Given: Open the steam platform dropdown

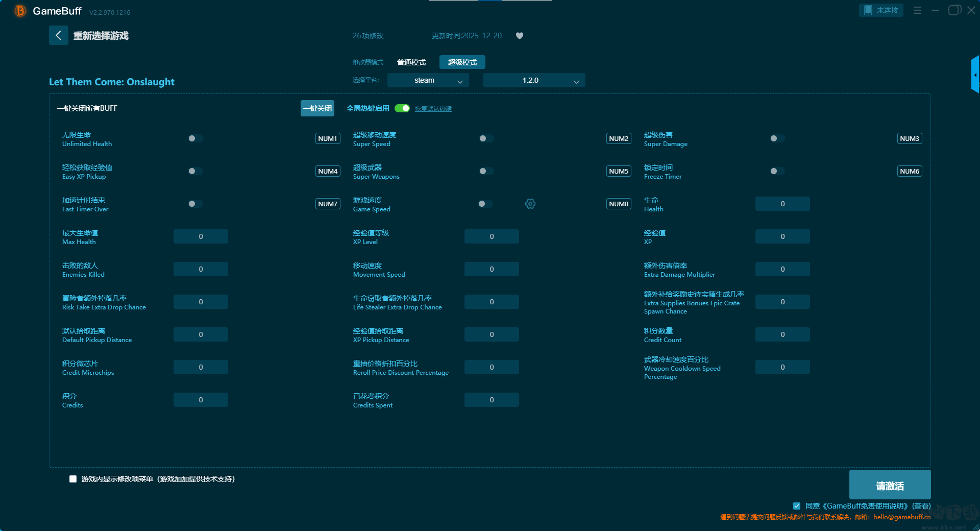Looking at the screenshot, I should (x=428, y=80).
